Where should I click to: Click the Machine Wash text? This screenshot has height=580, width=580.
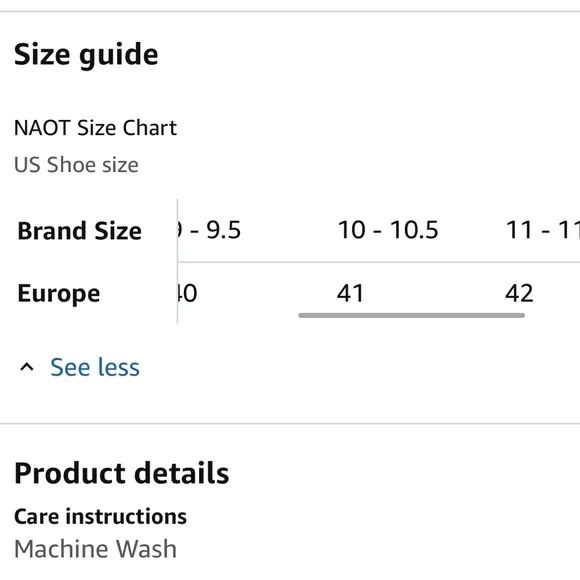tap(95, 549)
